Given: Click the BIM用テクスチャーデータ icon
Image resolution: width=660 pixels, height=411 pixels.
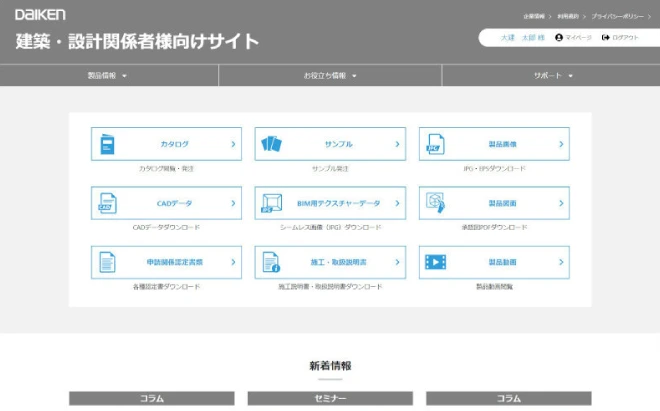Looking at the screenshot, I should click(271, 203).
